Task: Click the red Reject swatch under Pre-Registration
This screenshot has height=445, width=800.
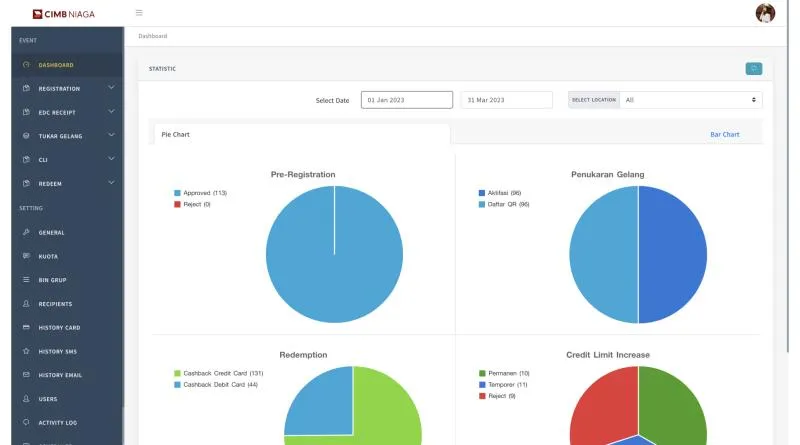Action: point(177,204)
